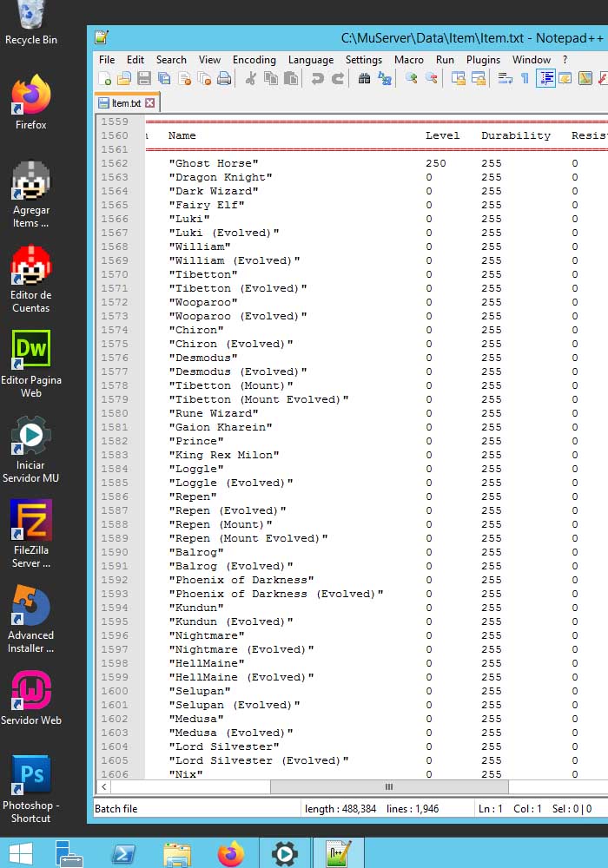Open the Edit menu
Image resolution: width=608 pixels, height=868 pixels.
tap(135, 60)
